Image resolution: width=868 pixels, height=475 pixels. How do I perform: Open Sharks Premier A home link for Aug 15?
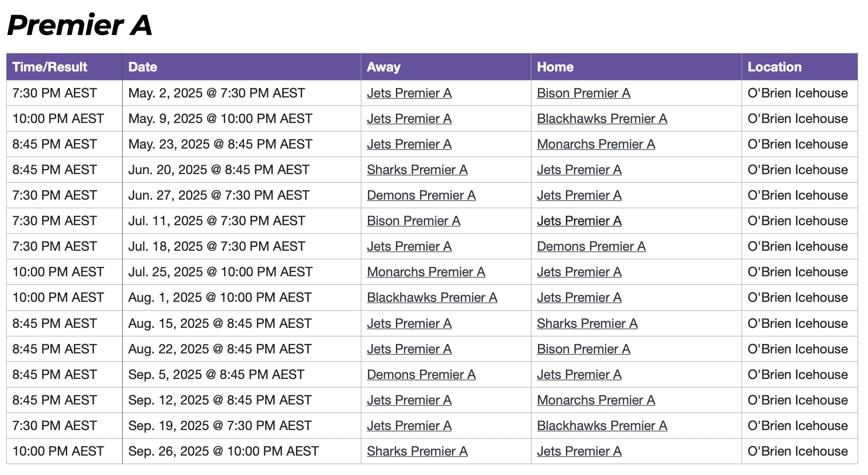pos(587,324)
